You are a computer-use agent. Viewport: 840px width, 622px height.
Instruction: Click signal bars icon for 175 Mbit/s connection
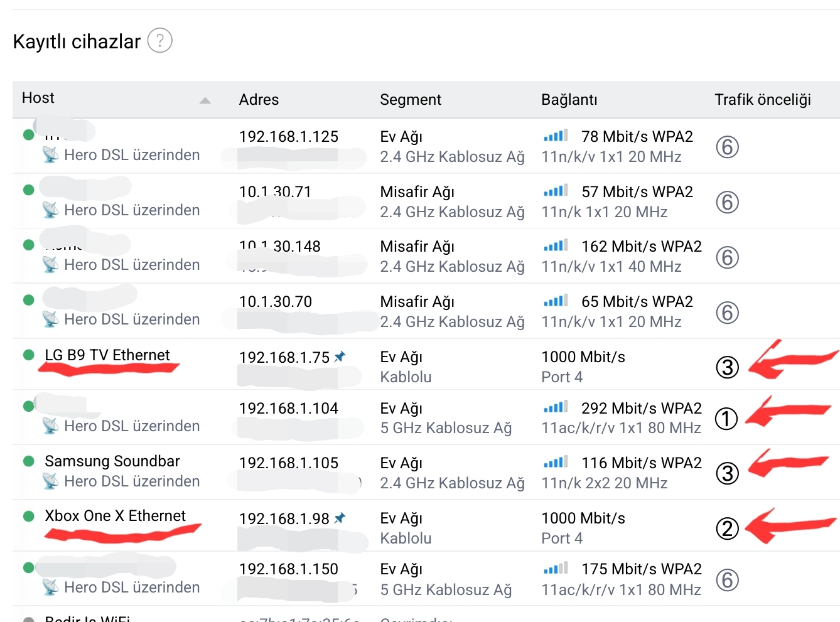point(556,567)
